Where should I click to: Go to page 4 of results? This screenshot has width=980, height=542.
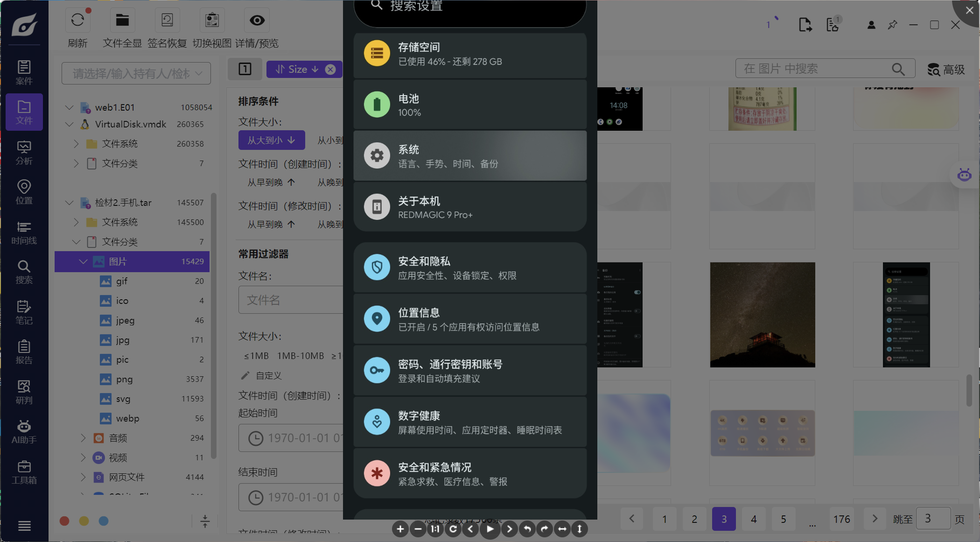pyautogui.click(x=754, y=519)
